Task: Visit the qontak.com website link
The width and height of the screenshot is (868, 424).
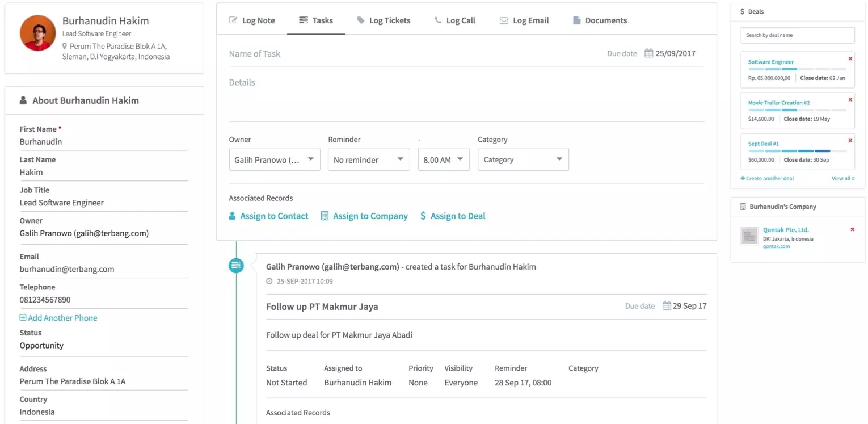Action: click(776, 246)
